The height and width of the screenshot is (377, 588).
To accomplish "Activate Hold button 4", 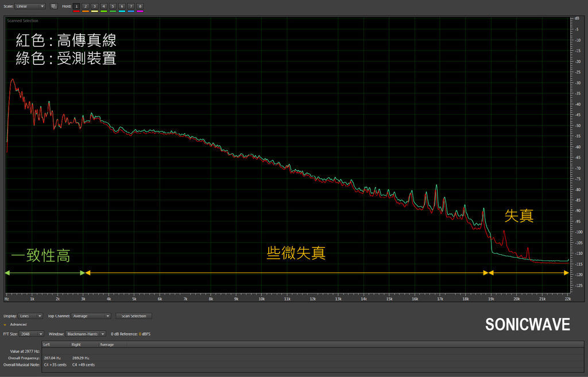I will pos(103,6).
